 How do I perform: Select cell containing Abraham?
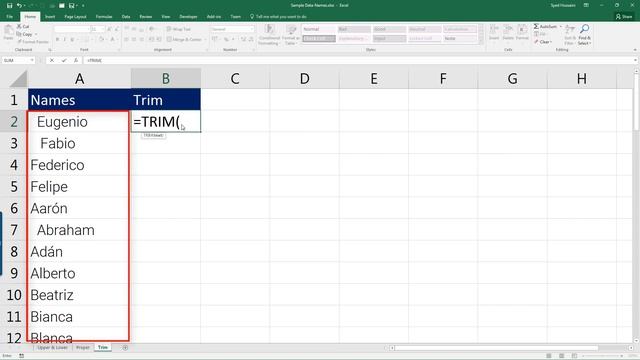tap(79, 230)
